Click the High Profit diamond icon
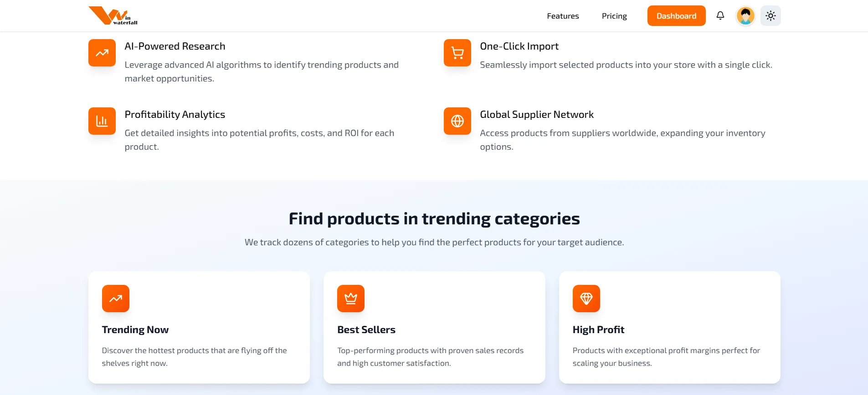 pos(586,299)
